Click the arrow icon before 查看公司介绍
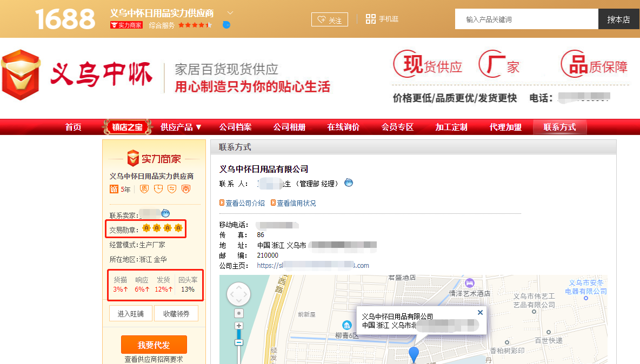The height and width of the screenshot is (364, 640). click(x=222, y=203)
